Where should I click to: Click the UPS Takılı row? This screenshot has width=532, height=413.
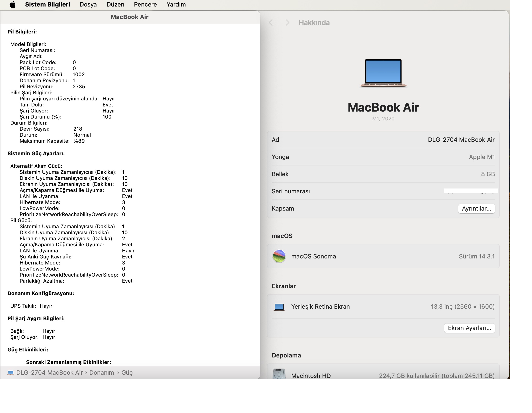click(x=31, y=306)
